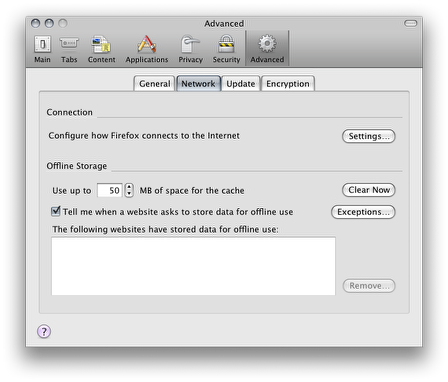Close the Advanced preferences window
448x382 pixels.
tap(35, 23)
